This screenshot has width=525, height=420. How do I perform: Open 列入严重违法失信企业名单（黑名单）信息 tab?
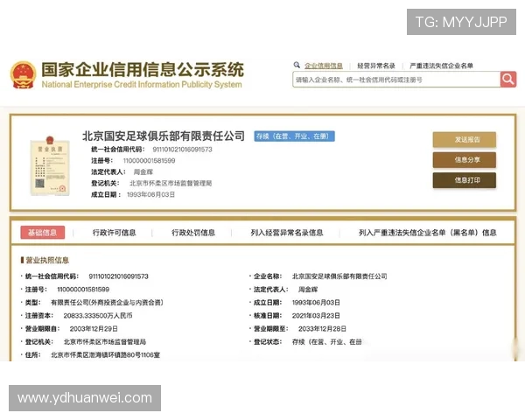(428, 233)
